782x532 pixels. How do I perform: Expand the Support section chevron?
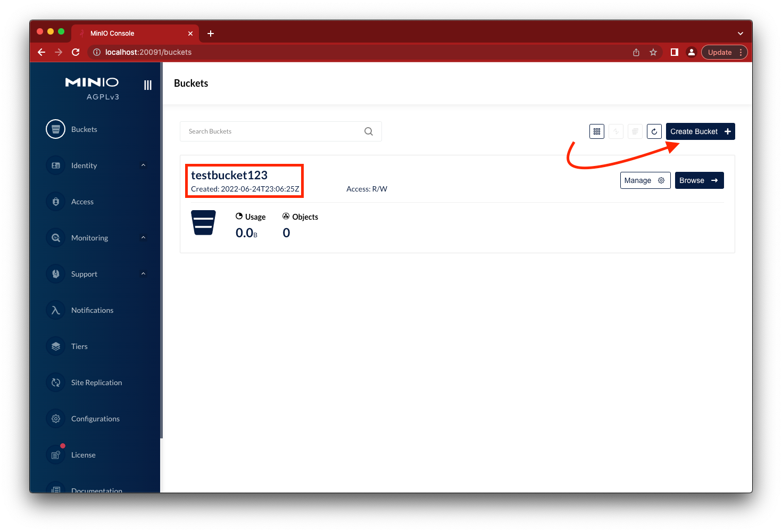click(143, 274)
